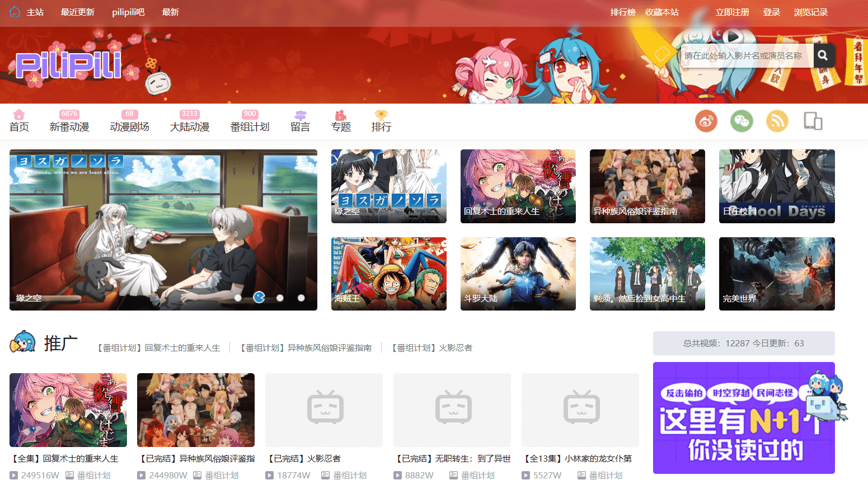Go to 留言 page
The width and height of the screenshot is (868, 489).
pyautogui.click(x=301, y=127)
